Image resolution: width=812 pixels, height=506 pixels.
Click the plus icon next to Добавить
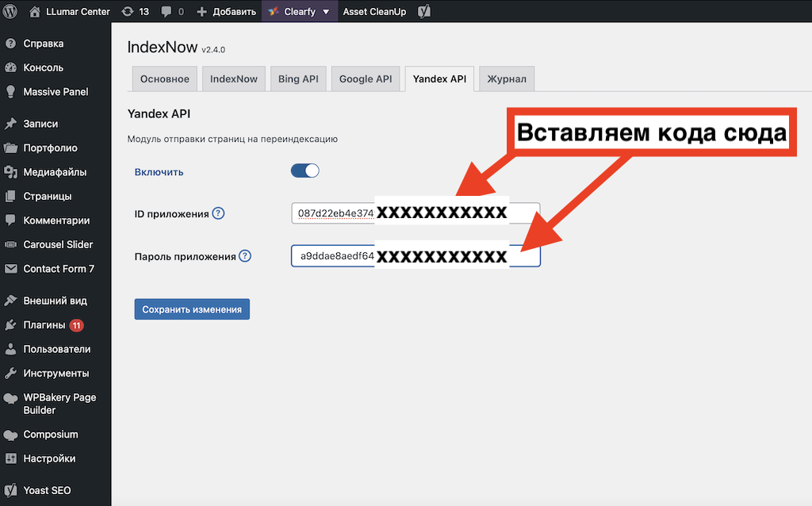click(x=202, y=11)
